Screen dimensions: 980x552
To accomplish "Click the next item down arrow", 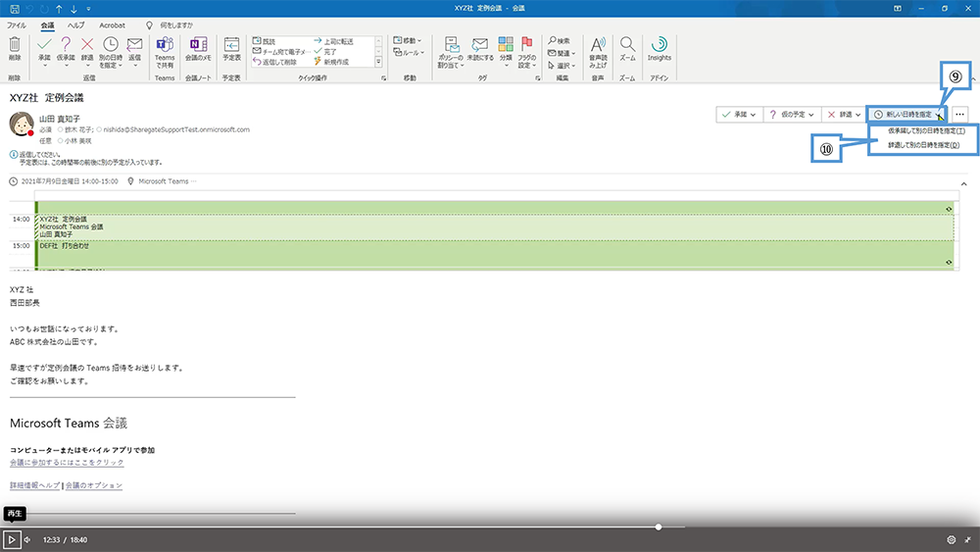I will pyautogui.click(x=73, y=9).
